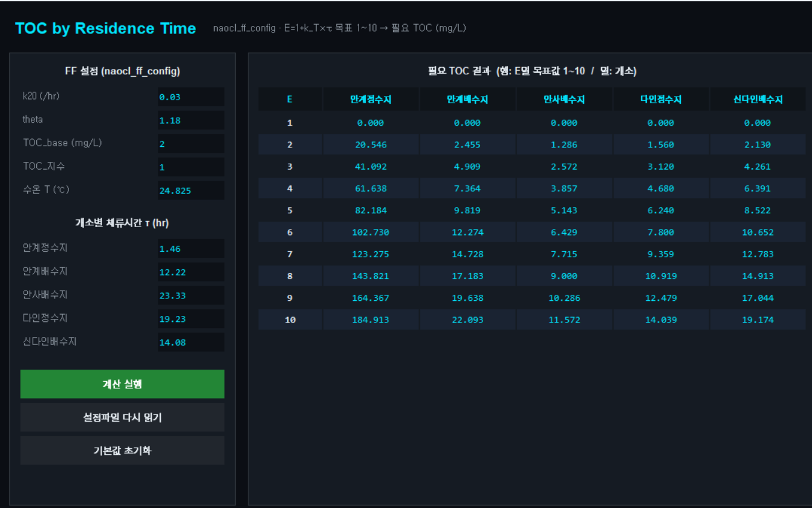
Task: Click into the TOC_지수 input field
Action: coord(191,167)
